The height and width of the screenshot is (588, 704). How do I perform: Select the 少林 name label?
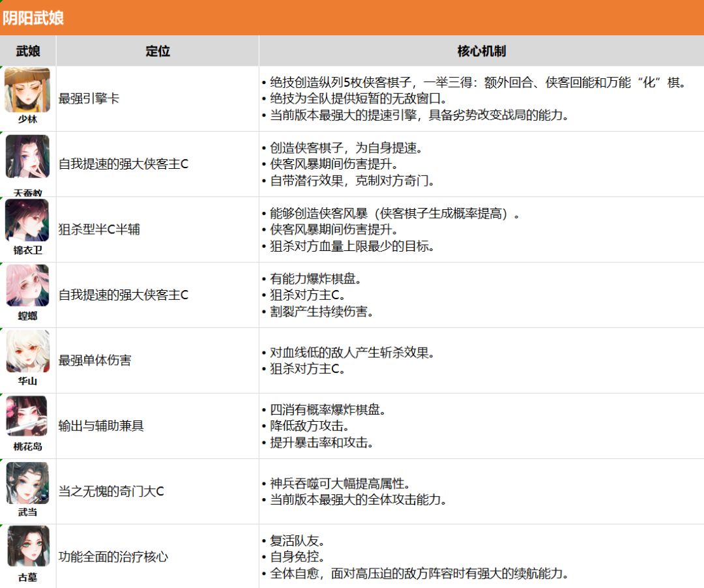(27, 119)
